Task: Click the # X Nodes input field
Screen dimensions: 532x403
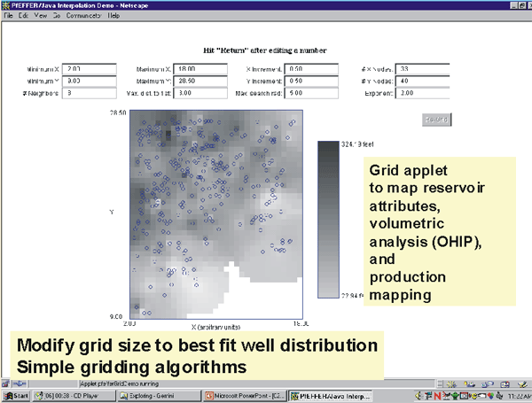Action: pos(422,69)
